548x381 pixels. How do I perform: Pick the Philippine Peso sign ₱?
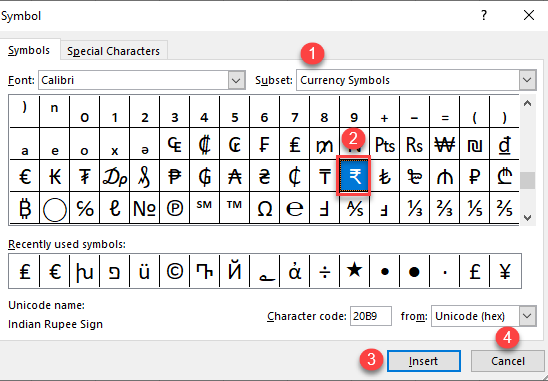(175, 176)
